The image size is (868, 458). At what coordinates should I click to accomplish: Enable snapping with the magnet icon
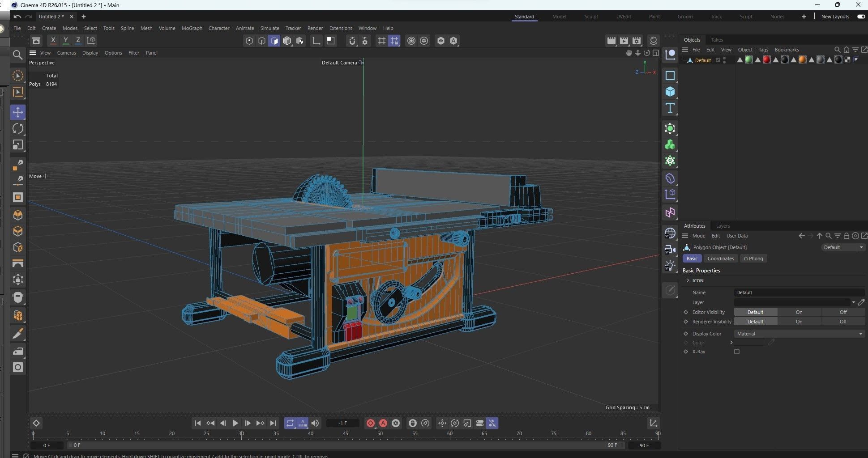point(352,41)
